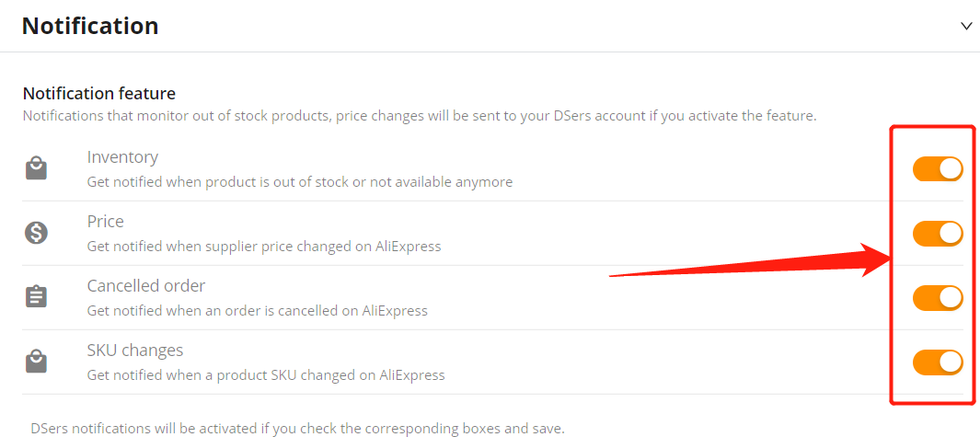Click the product SKU changed description
Screen dimensions: 980x437
pyautogui.click(x=266, y=375)
